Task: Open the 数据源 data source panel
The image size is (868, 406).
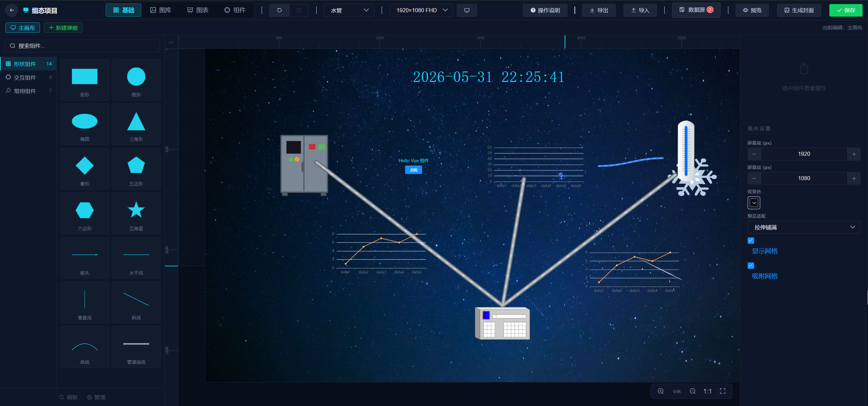Action: [696, 10]
